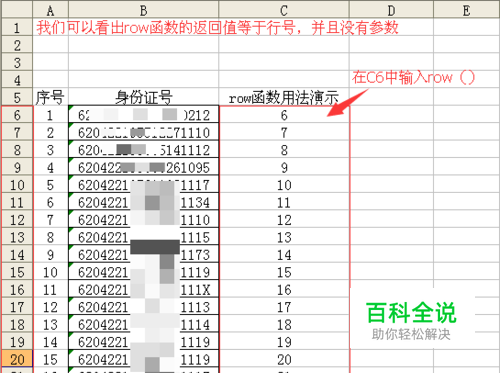
Task: Select row 3 header
Action: (17, 62)
